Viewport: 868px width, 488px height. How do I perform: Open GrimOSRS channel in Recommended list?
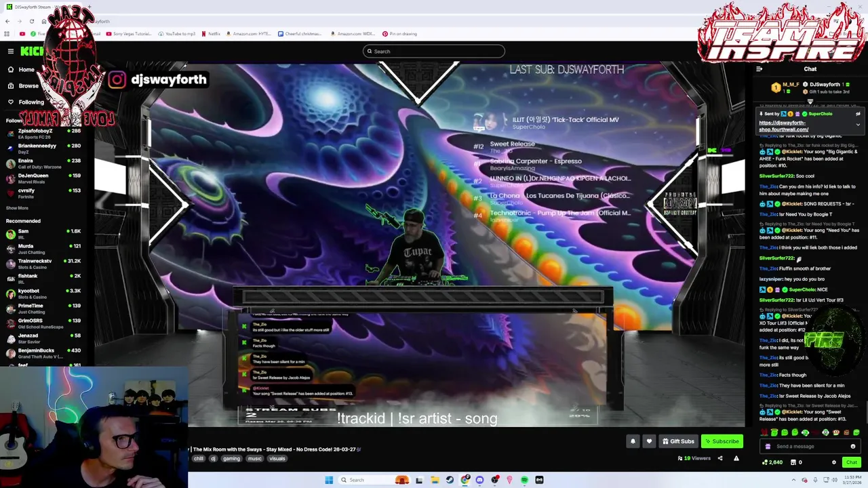coord(43,323)
